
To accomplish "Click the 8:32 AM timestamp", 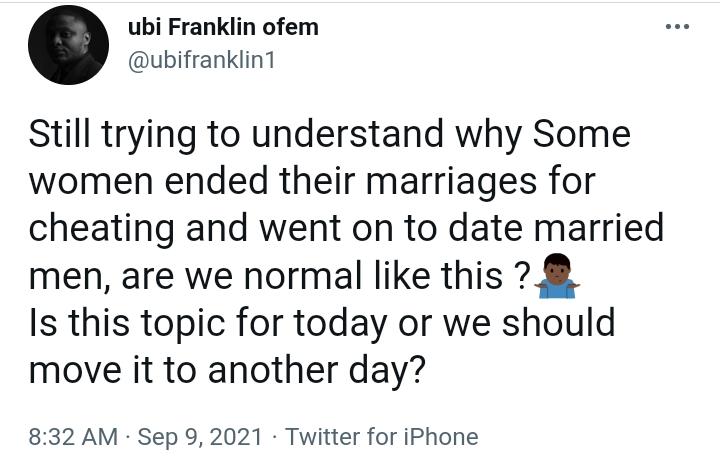I will tap(72, 437).
